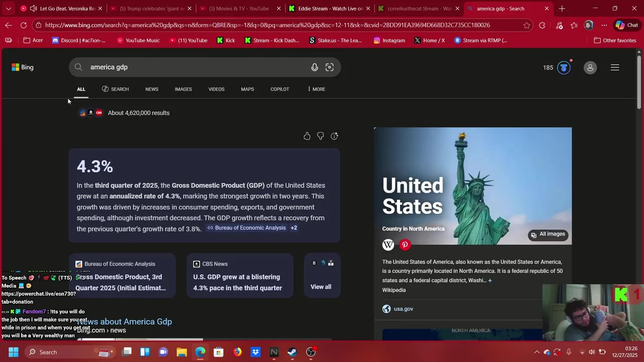Open the CBS News GDP article card
This screenshot has height=362, width=644.
pyautogui.click(x=239, y=276)
